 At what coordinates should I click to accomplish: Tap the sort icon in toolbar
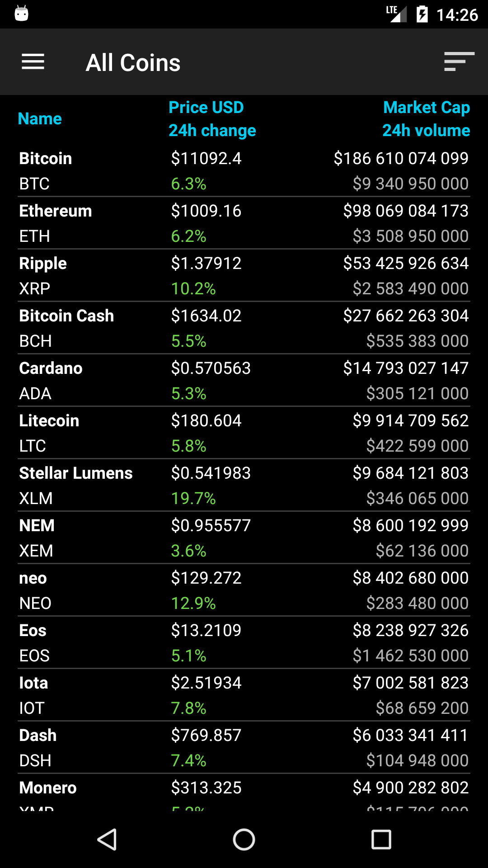coord(459,62)
